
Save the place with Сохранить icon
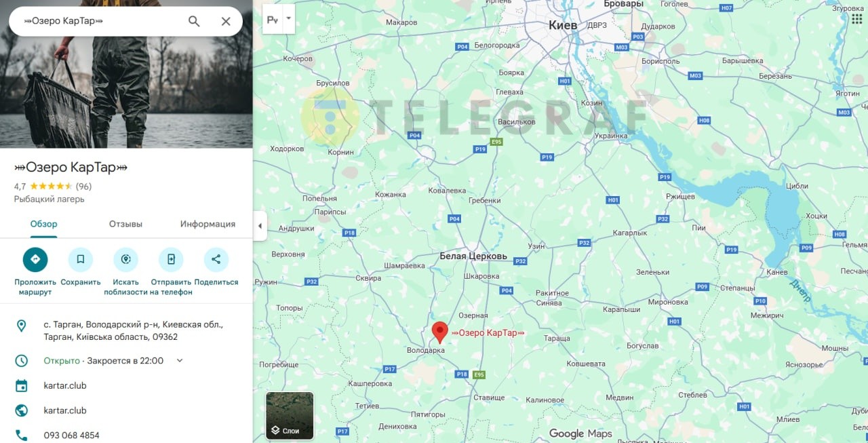tap(80, 260)
